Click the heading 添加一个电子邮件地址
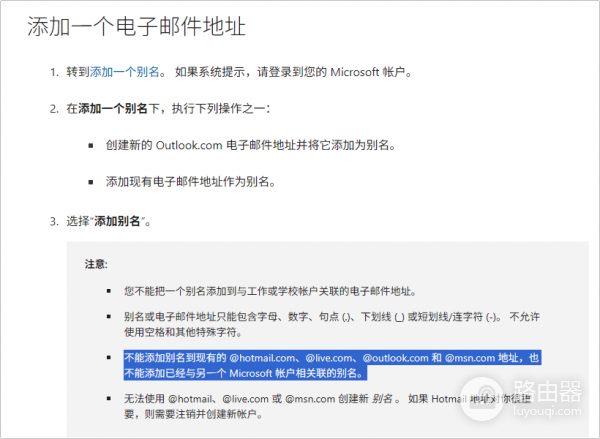Viewport: 600px width, 439px height. 136,26
